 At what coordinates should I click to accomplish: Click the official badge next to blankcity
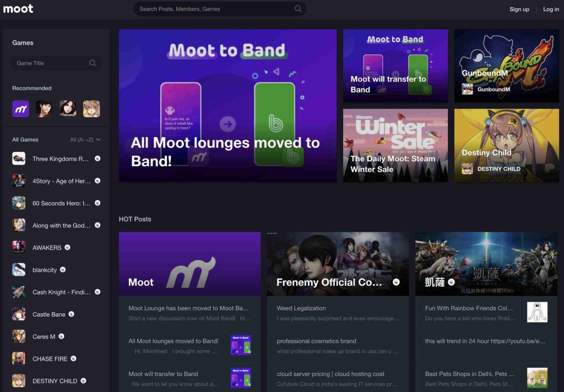63,270
